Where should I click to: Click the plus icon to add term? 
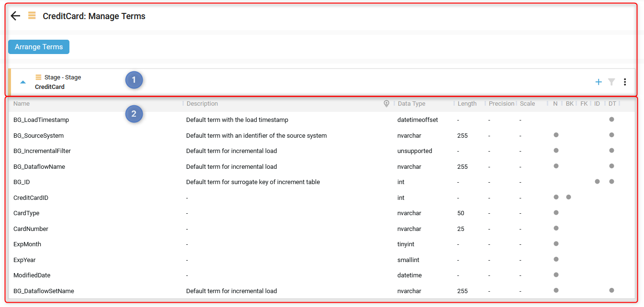tap(598, 82)
